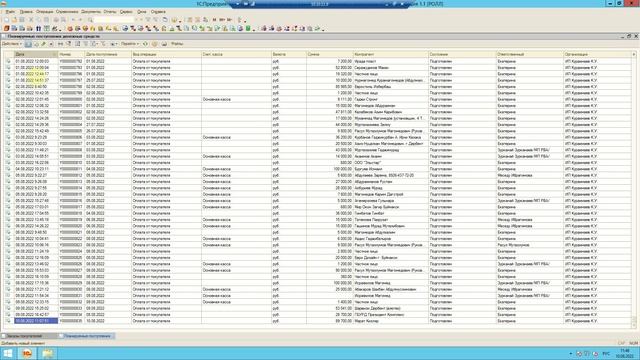Open the Окна menu
Viewport: 640px width, 360px height.
[142, 12]
